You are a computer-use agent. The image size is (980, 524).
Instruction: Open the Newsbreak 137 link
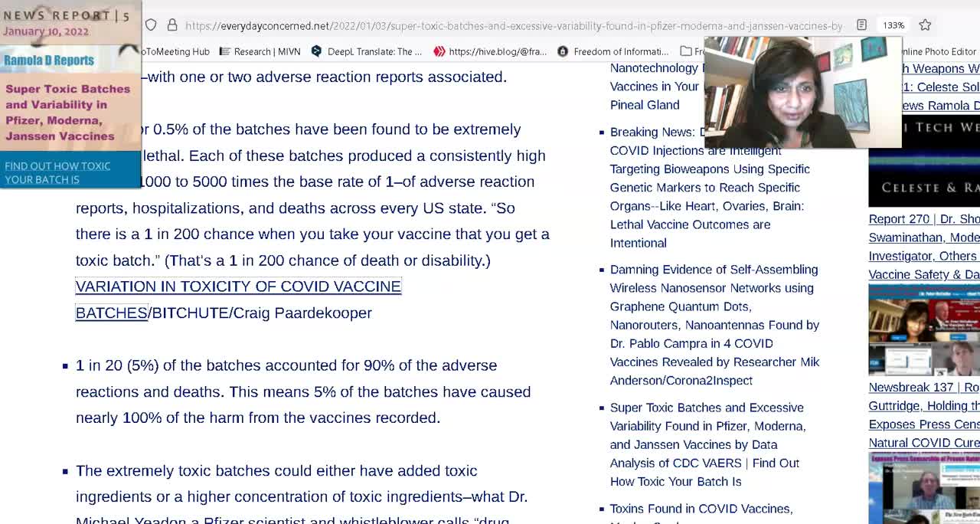(924, 415)
